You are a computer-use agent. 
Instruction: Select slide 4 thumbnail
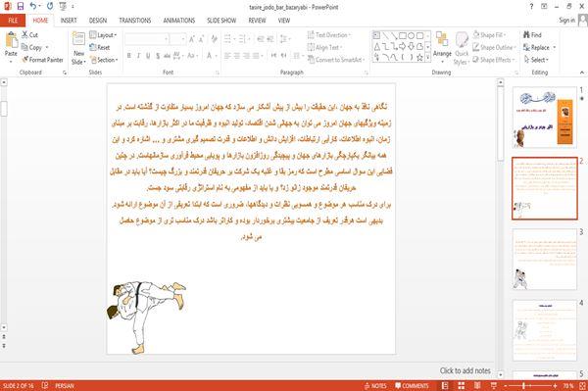[x=545, y=330]
